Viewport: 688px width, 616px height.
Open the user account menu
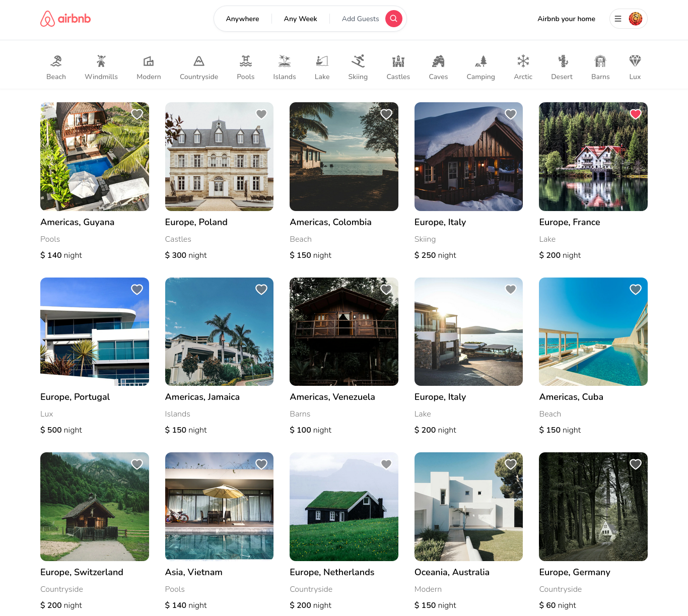[x=628, y=19]
